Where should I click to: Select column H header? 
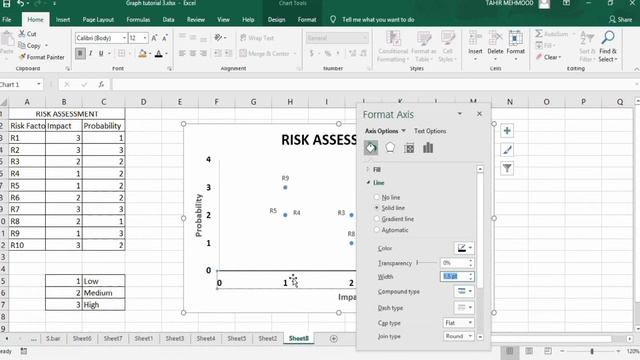290,102
